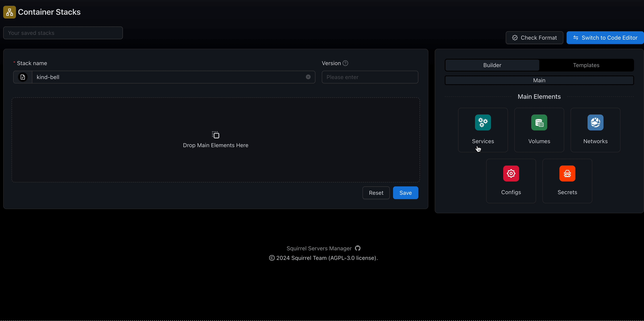Select the Main segment

click(539, 80)
